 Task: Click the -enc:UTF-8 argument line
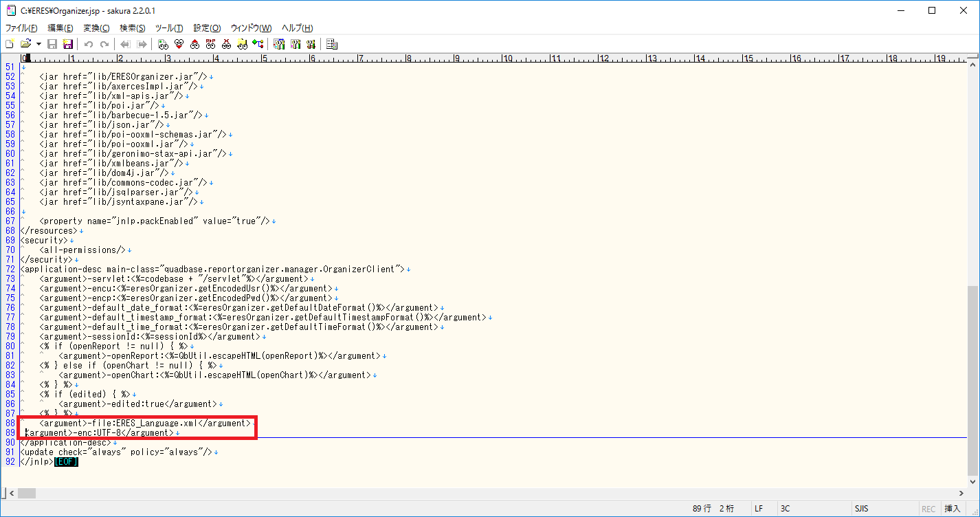[x=102, y=433]
